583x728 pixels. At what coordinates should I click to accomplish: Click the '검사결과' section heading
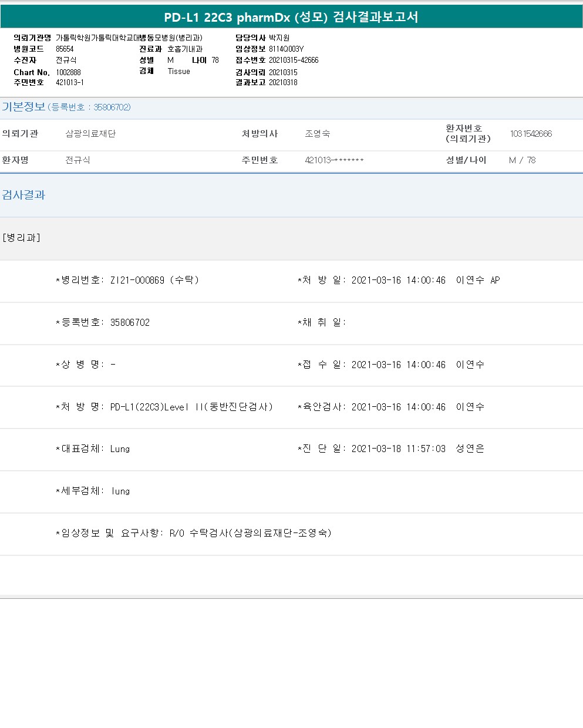pyautogui.click(x=23, y=195)
